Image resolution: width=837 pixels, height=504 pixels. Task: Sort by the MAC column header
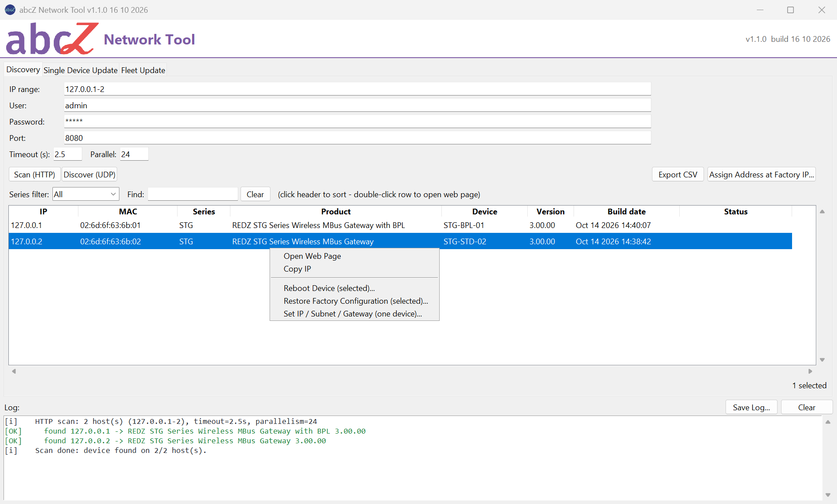click(x=128, y=211)
